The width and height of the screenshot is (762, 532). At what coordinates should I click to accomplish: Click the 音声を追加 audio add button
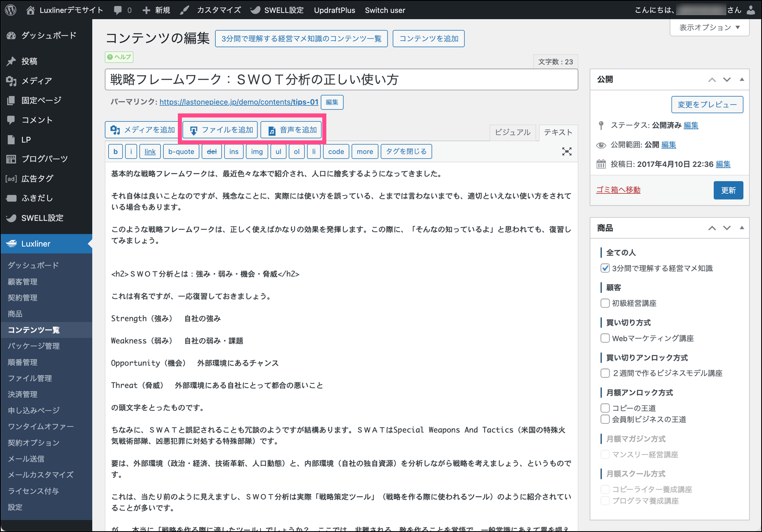[x=292, y=130]
